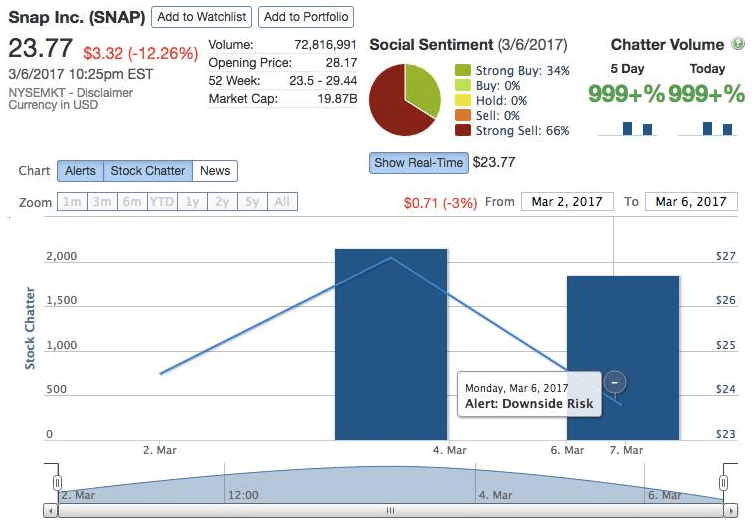Click the scrollbar right arrow
The image size is (752, 522).
pos(731,510)
